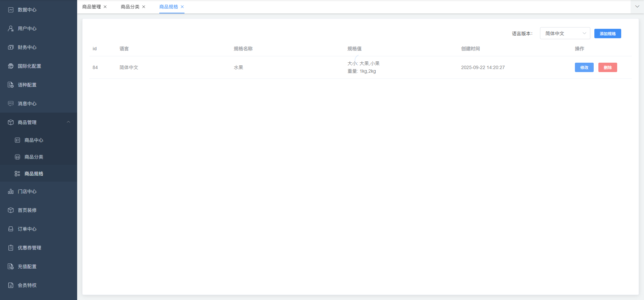The height and width of the screenshot is (300, 644).
Task: Click the 门店中心 bar chart icon
Action: [x=11, y=191]
